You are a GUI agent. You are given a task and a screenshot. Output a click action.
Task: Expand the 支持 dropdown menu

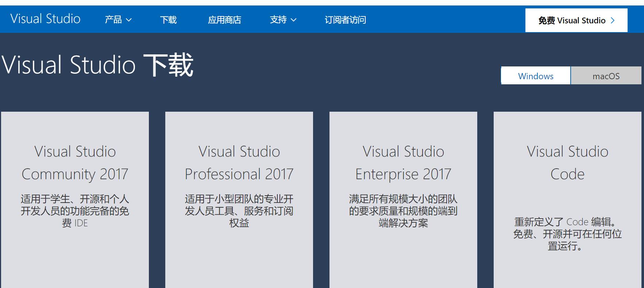click(283, 20)
